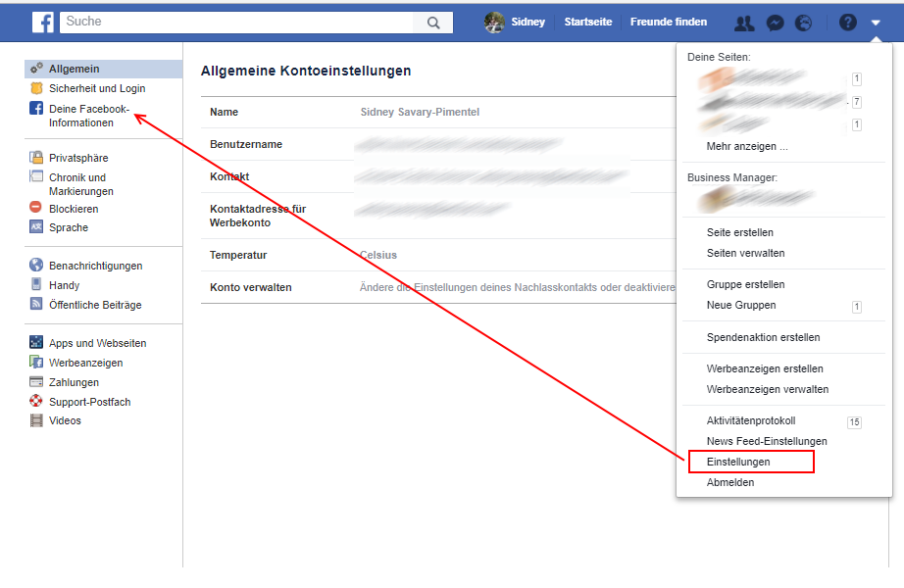Image resolution: width=904 pixels, height=588 pixels.
Task: Click the Apps und Webseiten icon
Action: [36, 342]
